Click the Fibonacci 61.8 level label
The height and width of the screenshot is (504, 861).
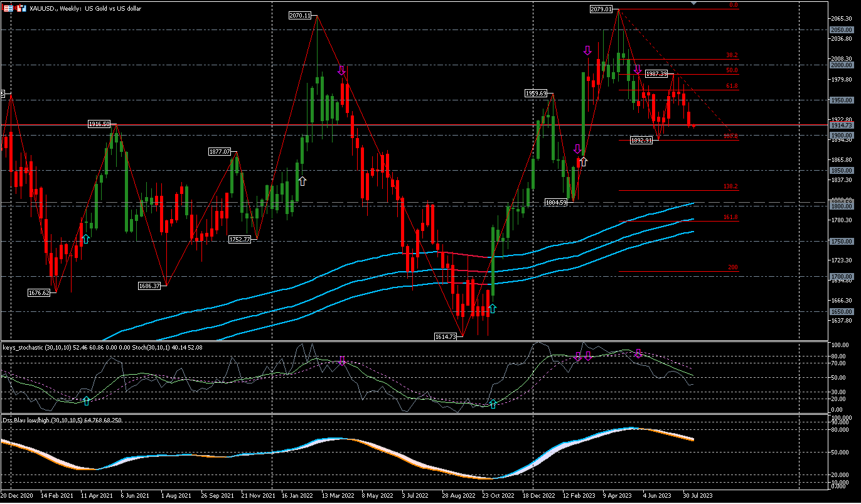732,85
